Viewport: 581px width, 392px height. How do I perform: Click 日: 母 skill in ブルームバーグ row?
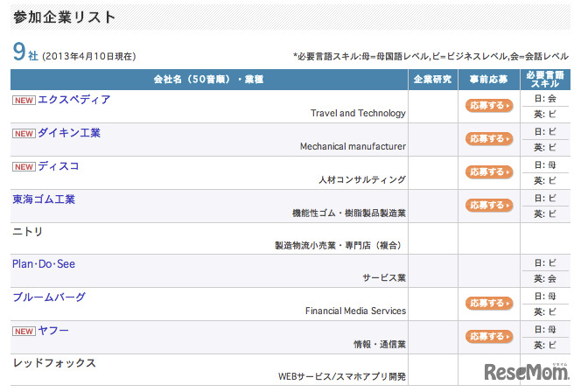click(545, 296)
